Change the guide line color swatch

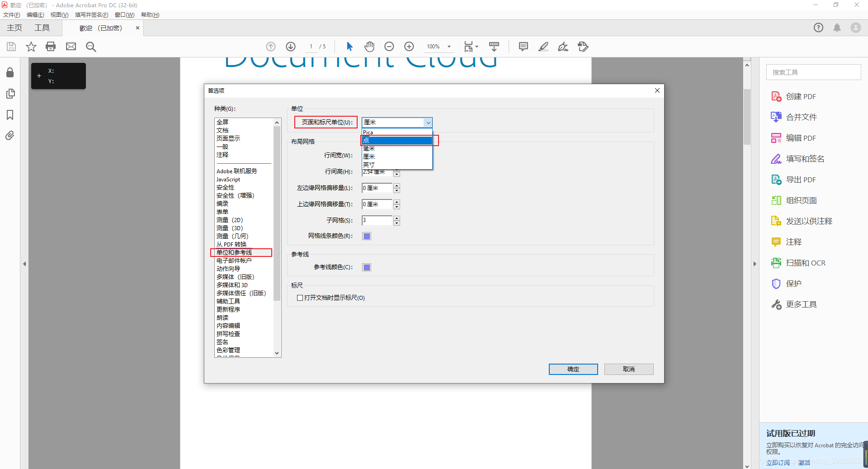367,267
